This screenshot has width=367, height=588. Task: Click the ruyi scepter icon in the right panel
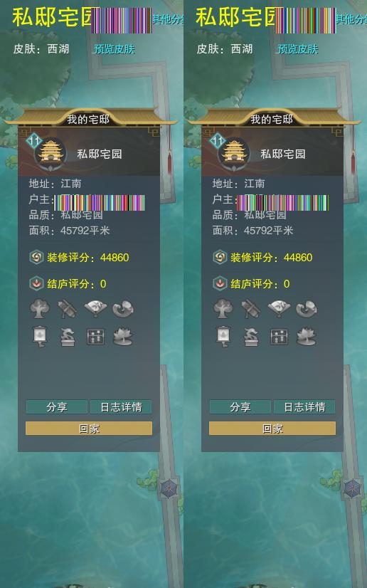(x=307, y=309)
